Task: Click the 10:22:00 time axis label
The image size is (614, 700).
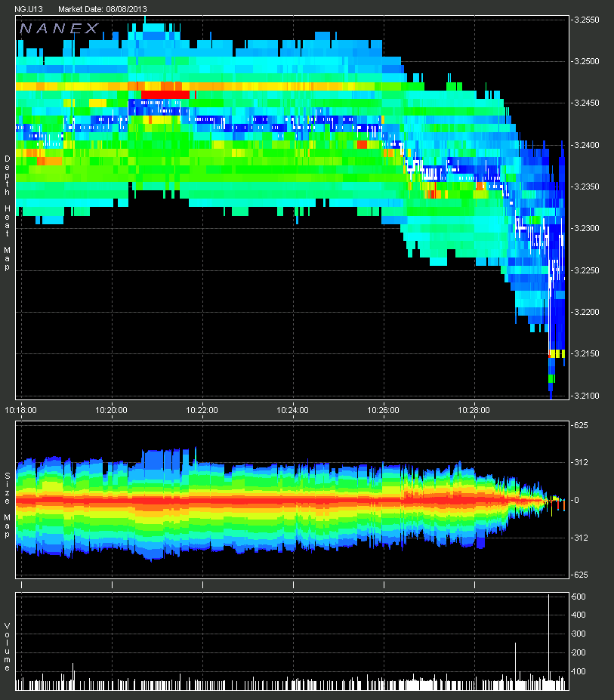Action: pos(202,410)
